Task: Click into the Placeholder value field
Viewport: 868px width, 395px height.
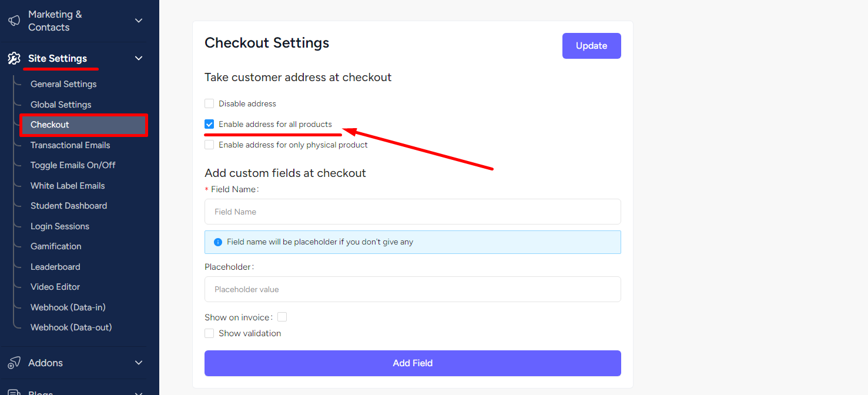Action: point(413,289)
